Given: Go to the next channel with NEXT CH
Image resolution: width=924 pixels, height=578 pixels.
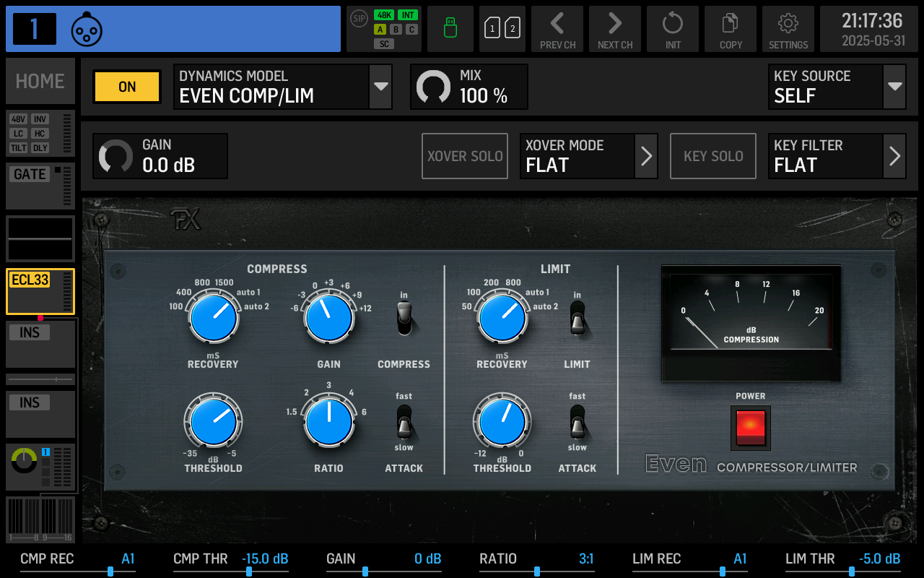Looking at the screenshot, I should pos(614,29).
